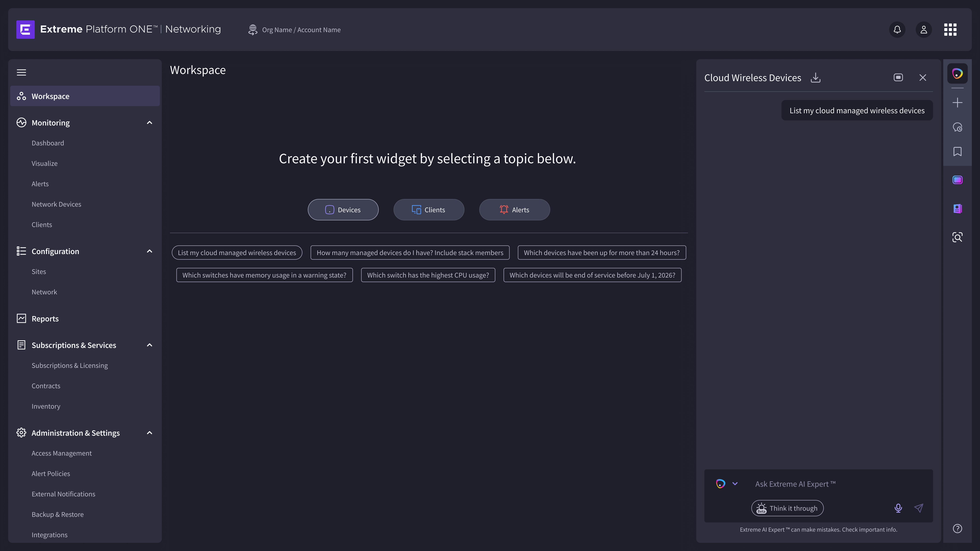Open Extreme AI Expert from right rail

point(957,73)
